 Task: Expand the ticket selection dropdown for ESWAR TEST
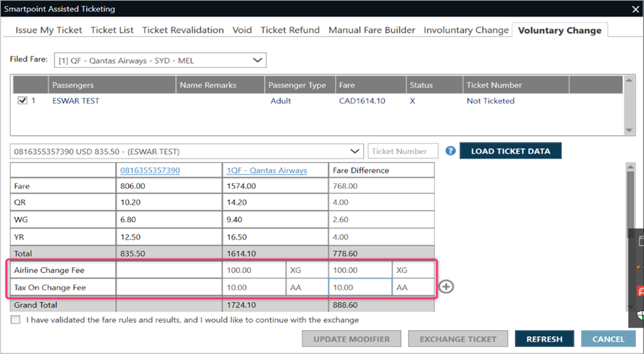[355, 151]
